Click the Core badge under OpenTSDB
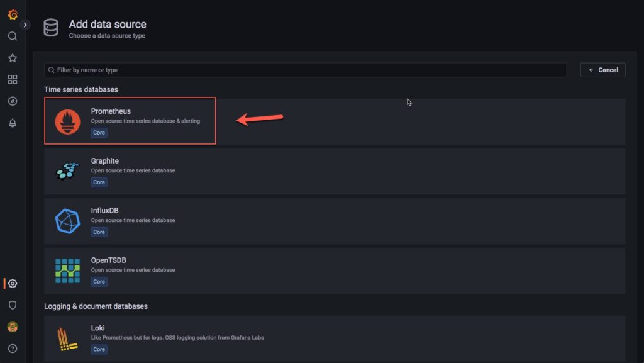 pos(99,282)
